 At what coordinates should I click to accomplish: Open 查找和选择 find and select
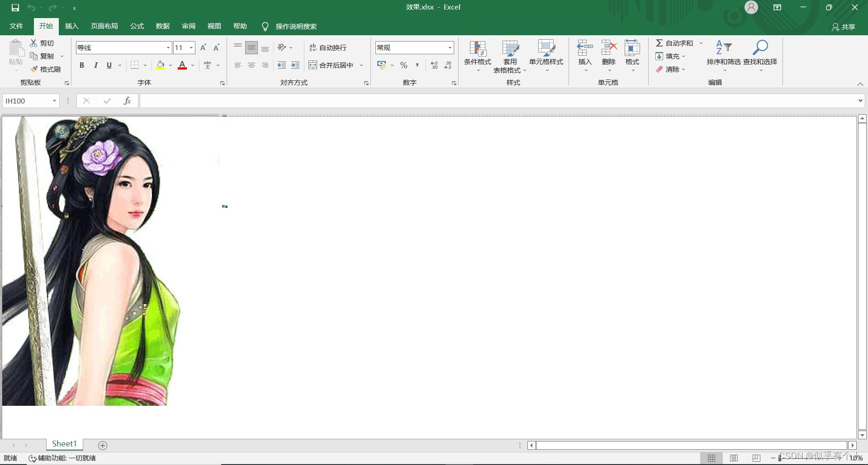pyautogui.click(x=760, y=56)
